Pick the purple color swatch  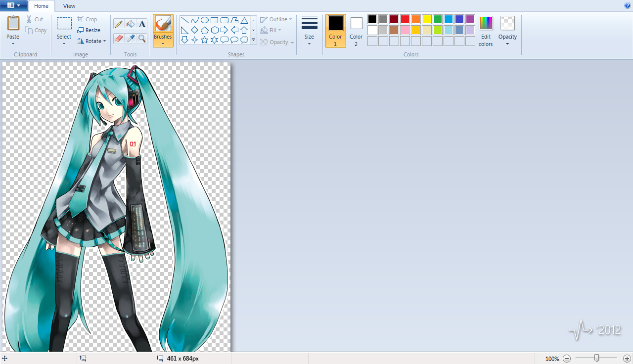[470, 19]
